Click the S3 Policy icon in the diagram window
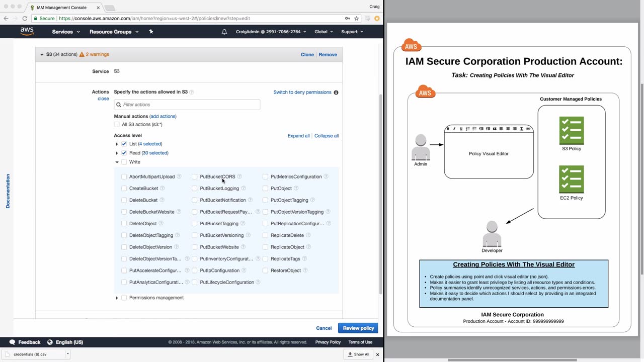Viewport: 644px width, 362px height. coord(572,131)
